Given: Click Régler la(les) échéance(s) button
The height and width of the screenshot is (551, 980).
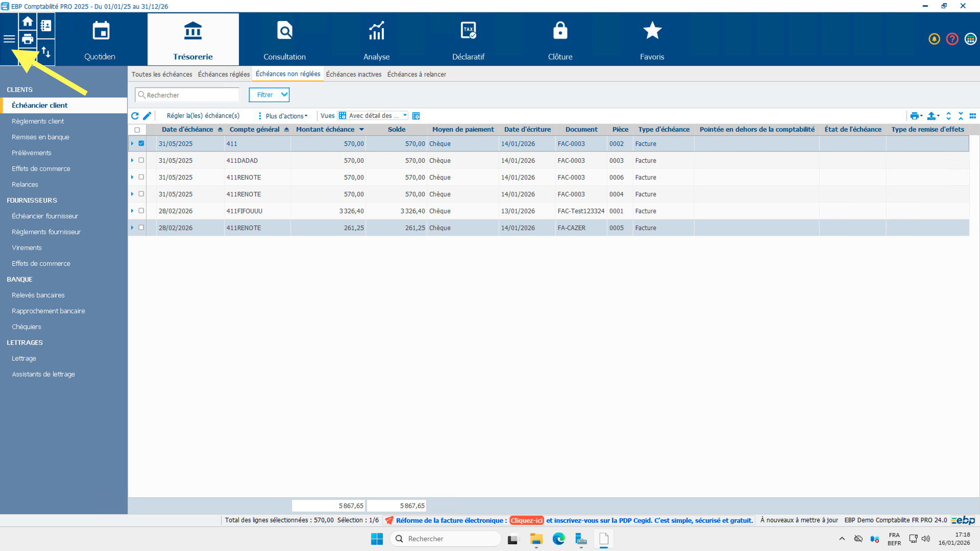Looking at the screenshot, I should [x=203, y=116].
